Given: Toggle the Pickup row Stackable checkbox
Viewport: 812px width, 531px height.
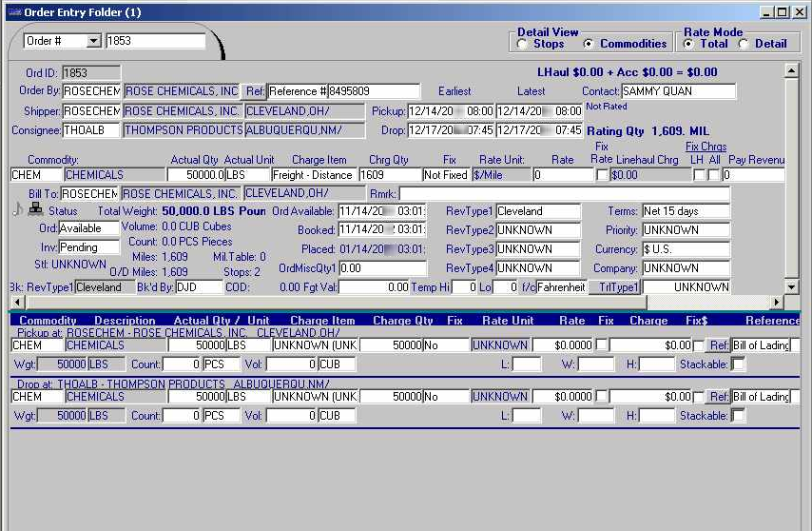Looking at the screenshot, I should 738,364.
